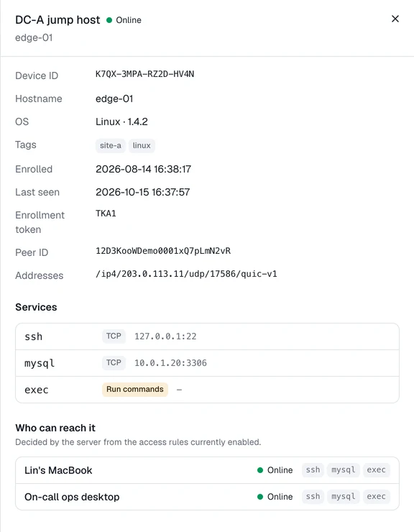
Task: Click Online status for Lin's MacBook
Action: point(275,470)
